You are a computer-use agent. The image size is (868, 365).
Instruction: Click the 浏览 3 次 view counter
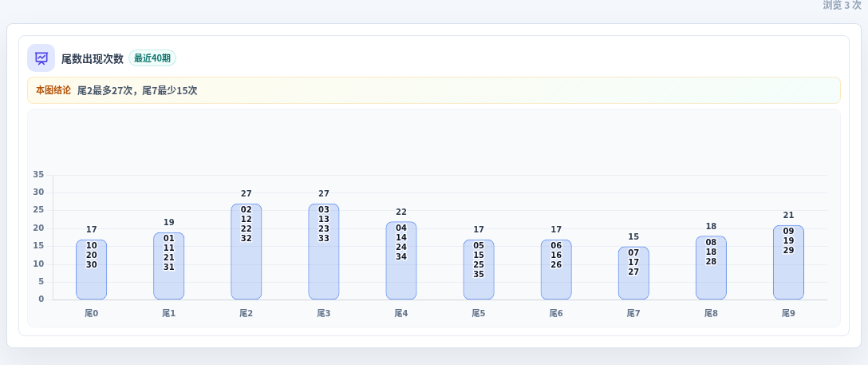coord(842,5)
